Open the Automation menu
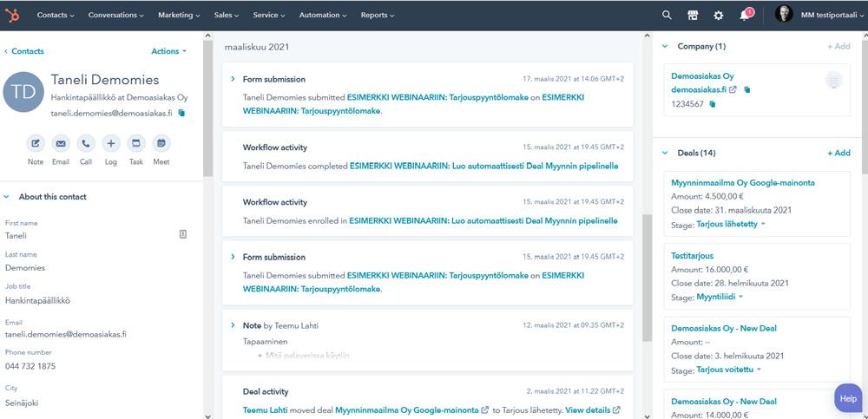The height and width of the screenshot is (419, 868). [323, 16]
